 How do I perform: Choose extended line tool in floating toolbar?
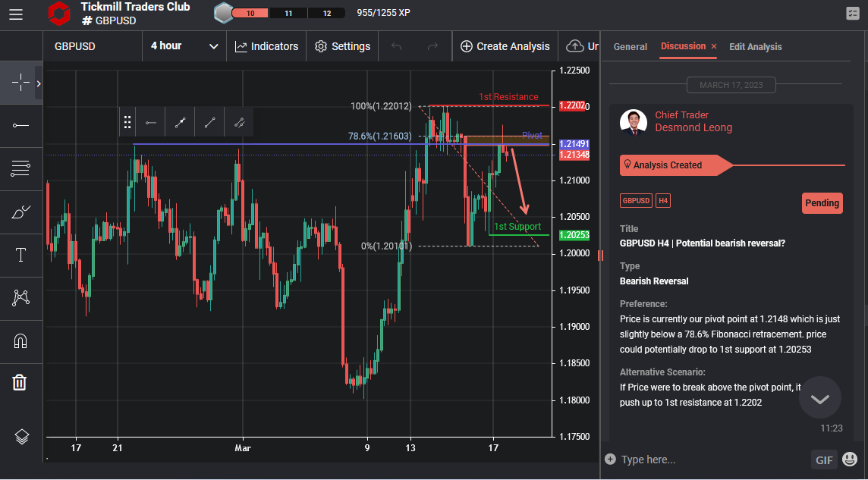pos(239,122)
